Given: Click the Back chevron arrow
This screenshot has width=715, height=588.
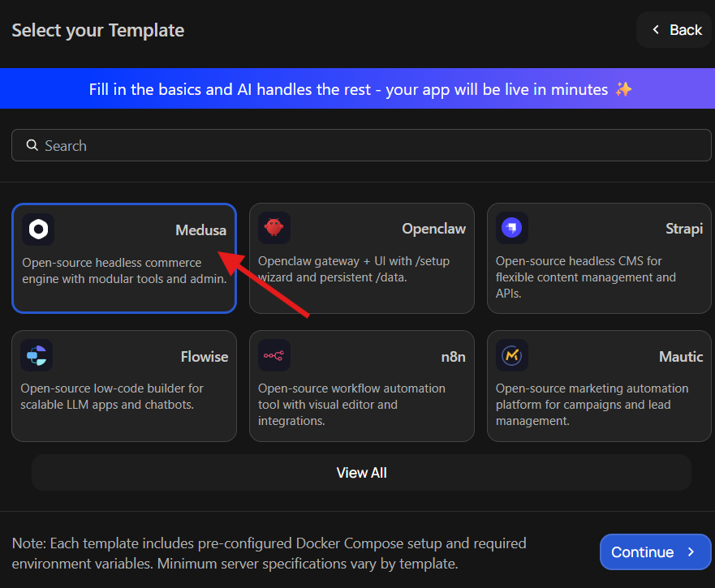Looking at the screenshot, I should 656,30.
